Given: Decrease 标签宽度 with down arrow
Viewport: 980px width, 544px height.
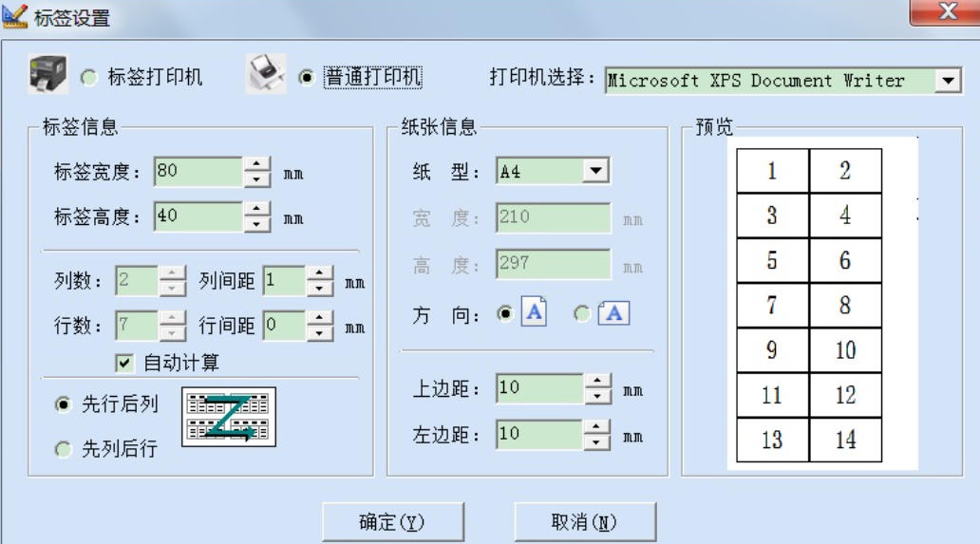Looking at the screenshot, I should [256, 179].
